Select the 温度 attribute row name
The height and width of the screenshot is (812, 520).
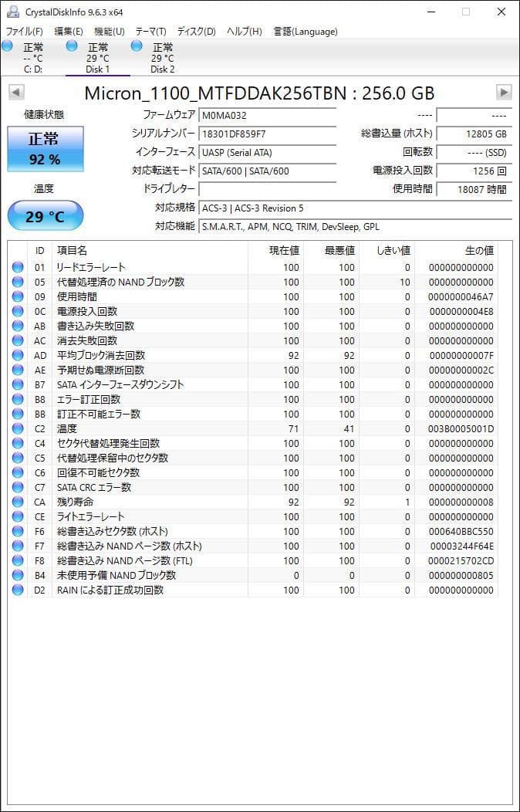67,429
